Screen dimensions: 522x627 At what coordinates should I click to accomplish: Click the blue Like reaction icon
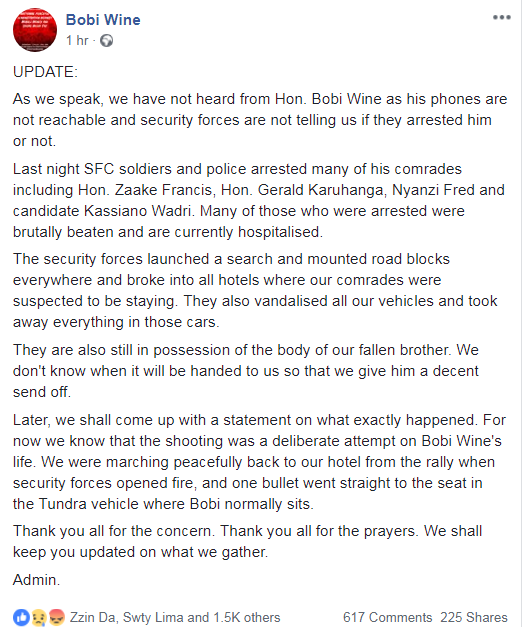pos(21,617)
